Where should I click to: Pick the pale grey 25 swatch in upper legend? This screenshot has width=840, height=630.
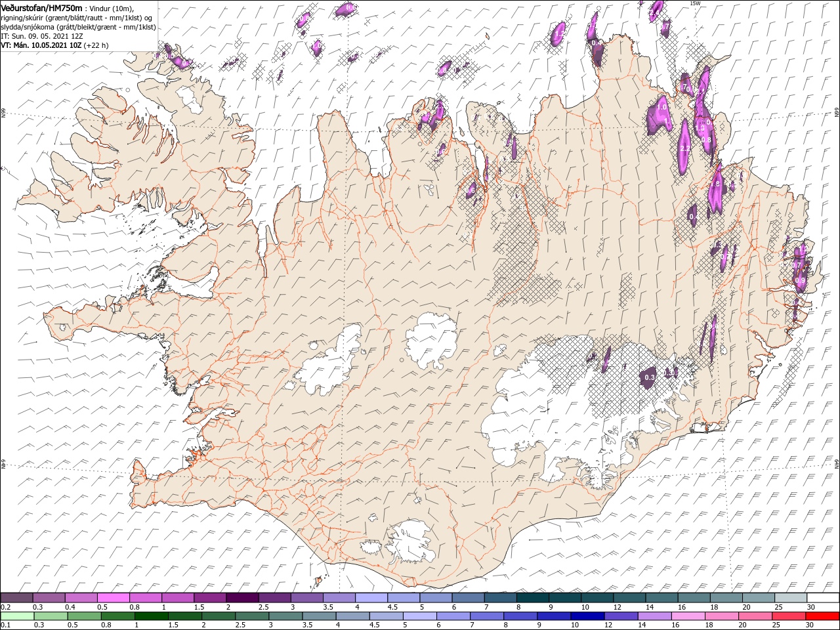[x=791, y=598]
